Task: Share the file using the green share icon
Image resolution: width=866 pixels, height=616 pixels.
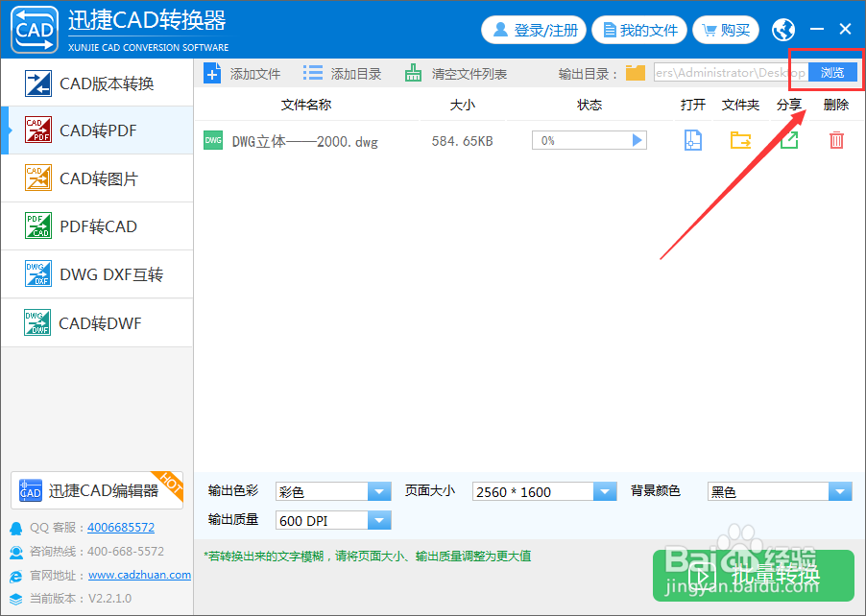Action: [x=788, y=140]
